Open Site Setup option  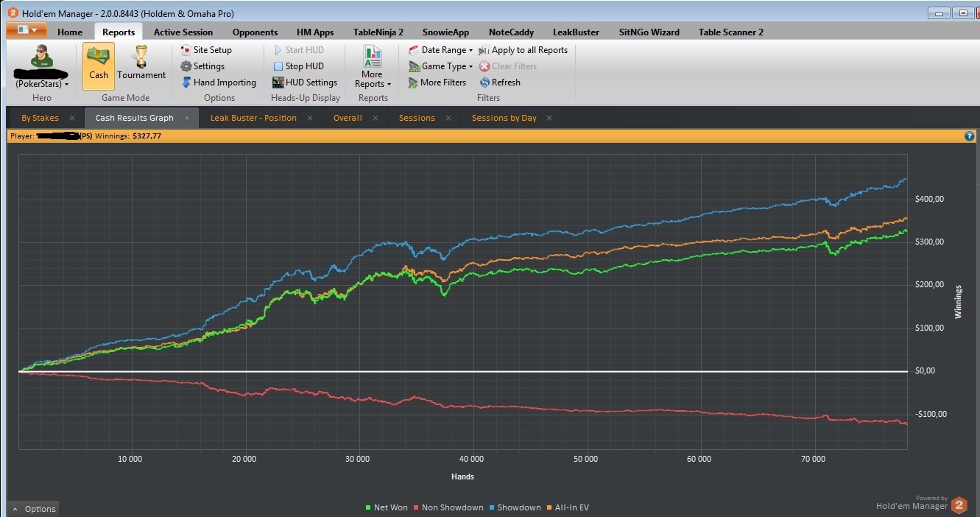click(186, 50)
